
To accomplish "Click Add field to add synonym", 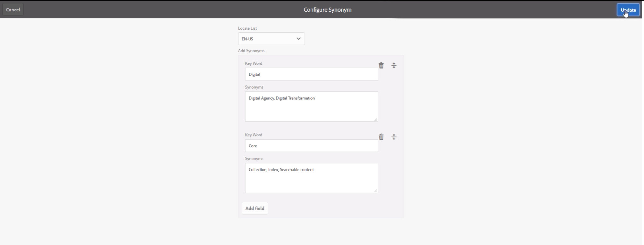I will pyautogui.click(x=255, y=208).
